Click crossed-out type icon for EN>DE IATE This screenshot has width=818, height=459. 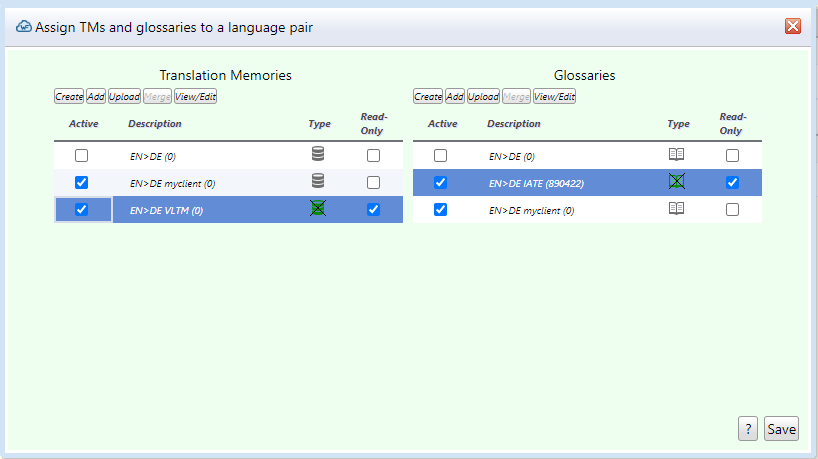point(677,182)
